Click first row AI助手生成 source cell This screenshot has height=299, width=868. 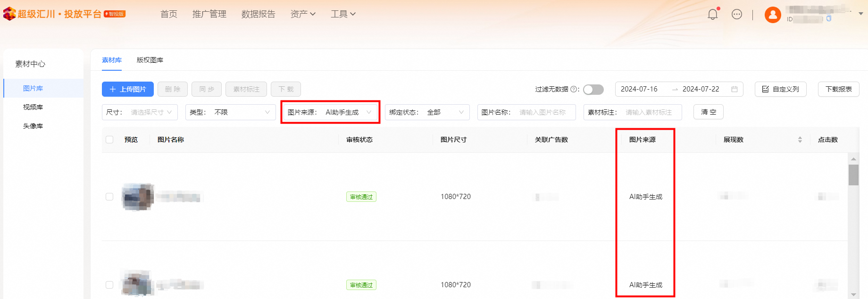pos(646,197)
